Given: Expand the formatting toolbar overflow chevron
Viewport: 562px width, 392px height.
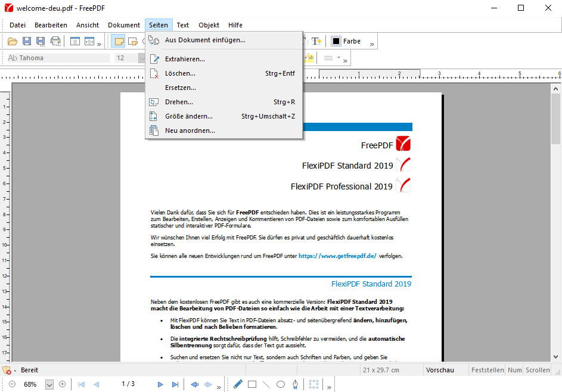Looking at the screenshot, I should tap(345, 61).
